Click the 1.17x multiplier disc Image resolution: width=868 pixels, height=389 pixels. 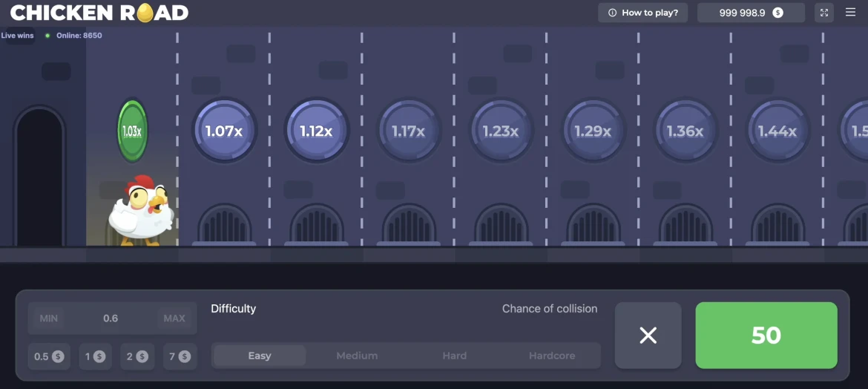coord(409,131)
